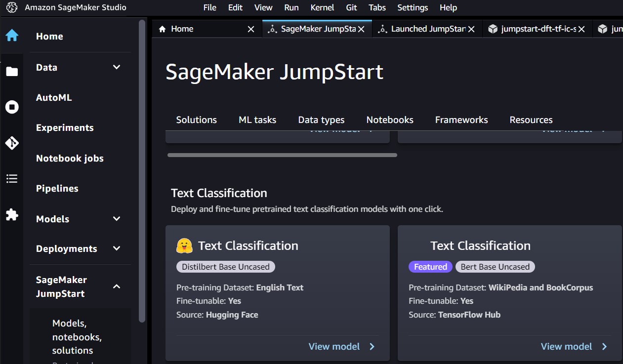Open AutoML in the sidebar
The height and width of the screenshot is (364, 623).
54,98
